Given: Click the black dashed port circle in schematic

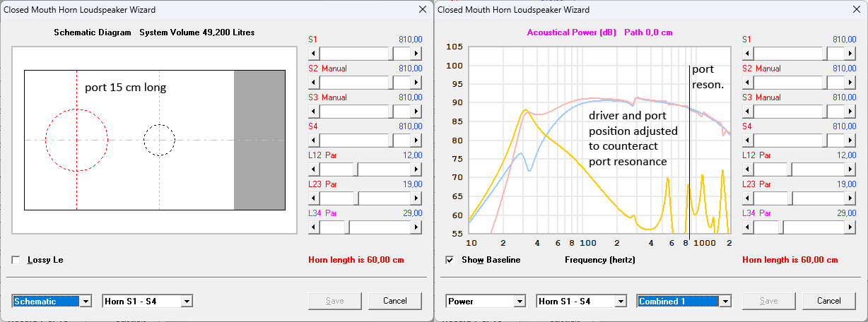Looking at the screenshot, I should 159,140.
